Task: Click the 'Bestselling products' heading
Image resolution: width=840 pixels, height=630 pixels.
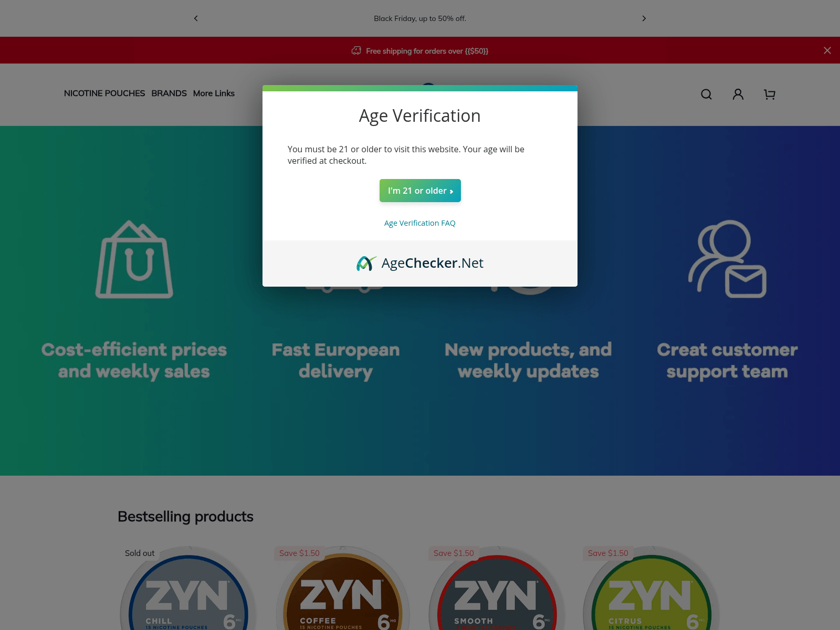Action: click(185, 517)
